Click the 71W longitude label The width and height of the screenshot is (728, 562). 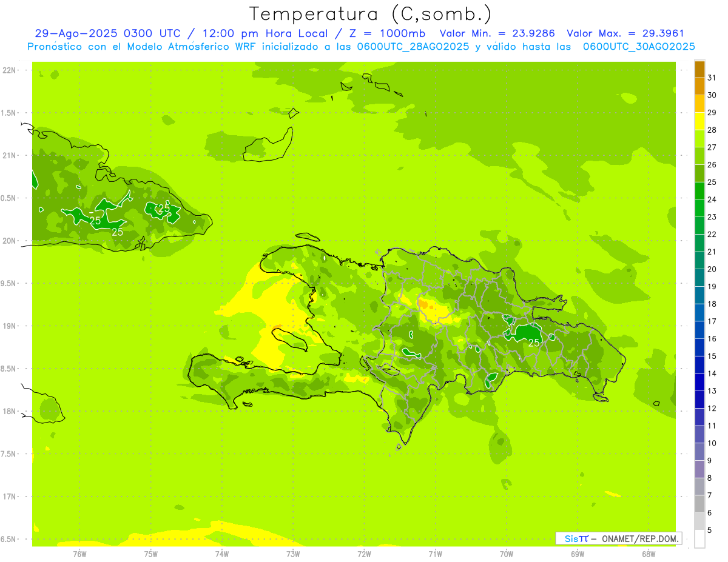(435, 554)
